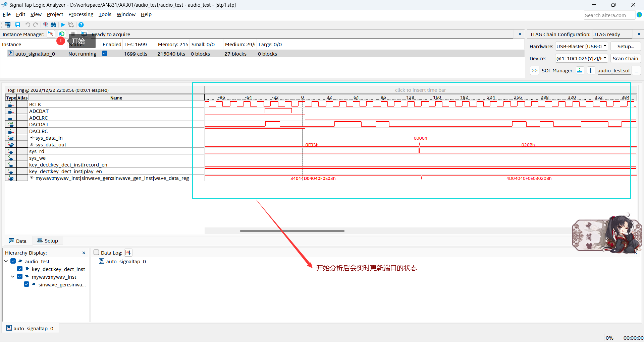Screen dimensions: 644x342
Task: Expand the wave_data_reg bus signal
Action: [32, 178]
